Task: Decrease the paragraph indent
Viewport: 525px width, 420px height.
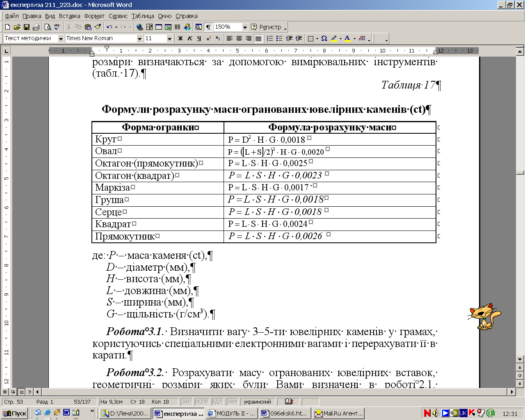Action: coord(289,38)
